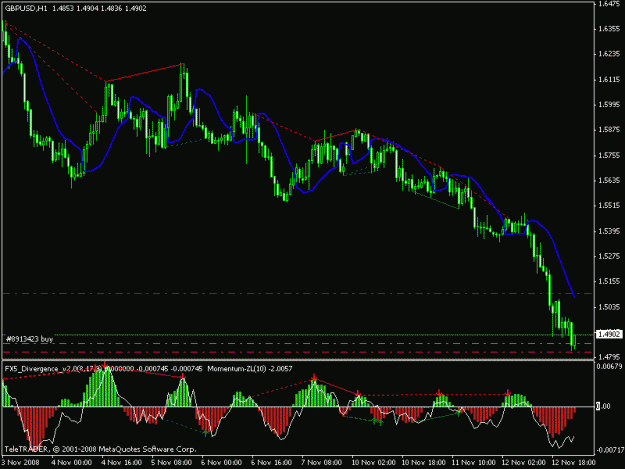The width and height of the screenshot is (625, 469).
Task: Click the 1.6475 price axis label
Action: pos(609,4)
